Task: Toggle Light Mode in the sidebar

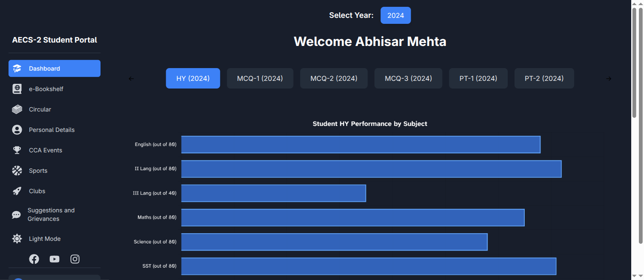Action: click(44, 239)
